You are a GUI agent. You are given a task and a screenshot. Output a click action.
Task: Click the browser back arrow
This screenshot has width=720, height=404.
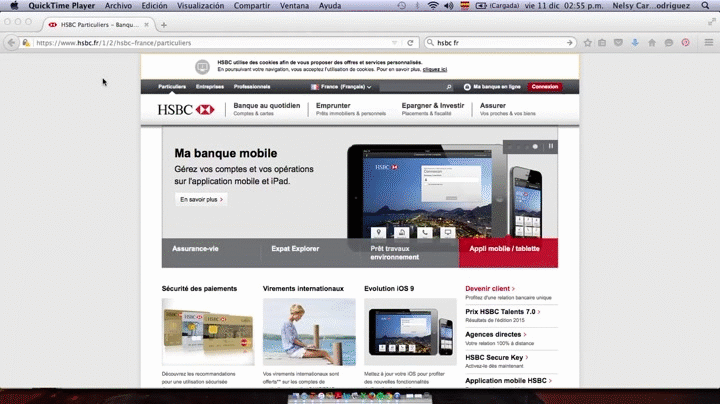pyautogui.click(x=11, y=43)
